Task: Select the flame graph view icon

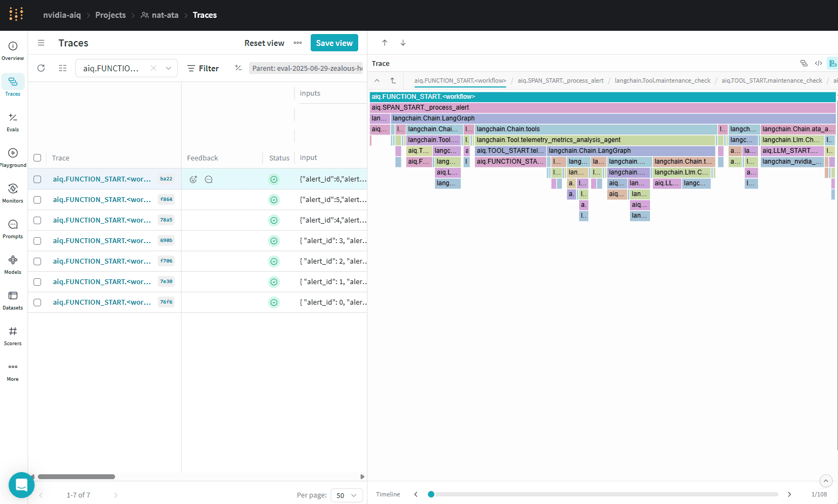Action: [833, 63]
